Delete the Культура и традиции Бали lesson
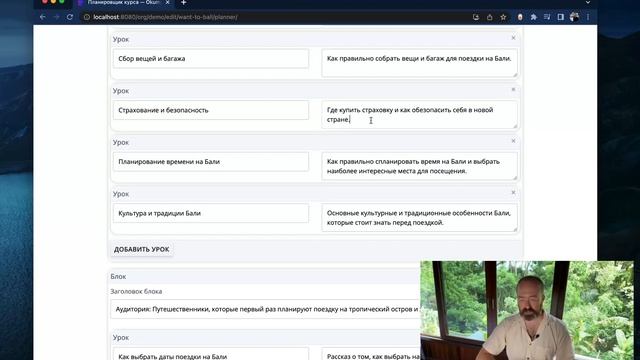This screenshot has height=360, width=640. [513, 192]
